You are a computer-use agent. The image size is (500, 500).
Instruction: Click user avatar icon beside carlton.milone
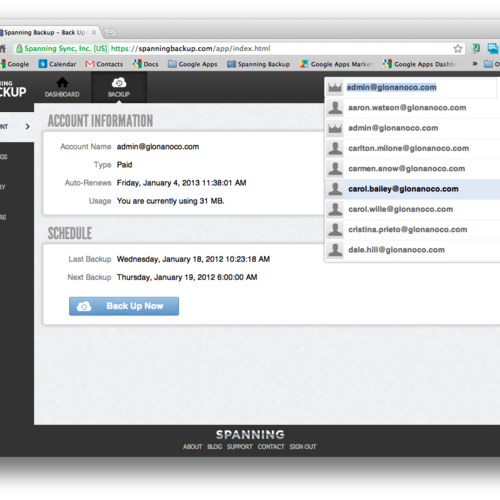click(x=335, y=148)
